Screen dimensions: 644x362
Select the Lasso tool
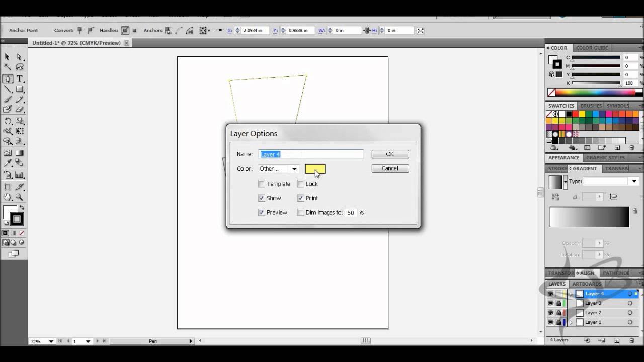[x=20, y=67]
